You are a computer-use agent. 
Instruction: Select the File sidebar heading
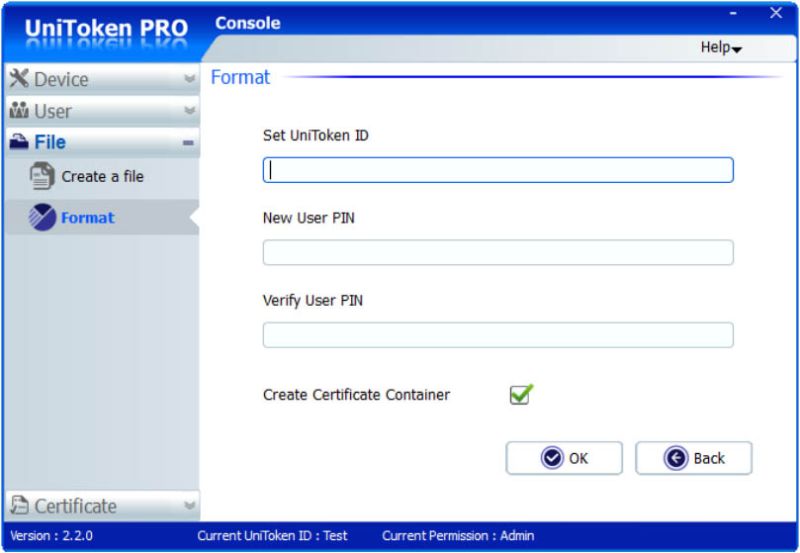(102, 142)
